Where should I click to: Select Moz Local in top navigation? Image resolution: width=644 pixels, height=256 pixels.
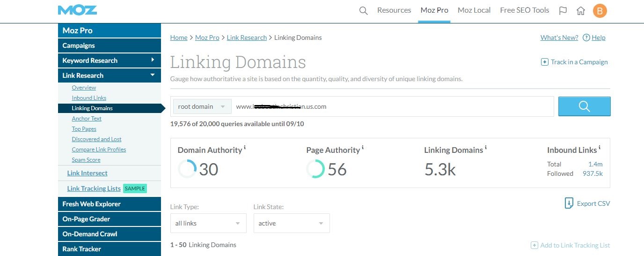[x=474, y=10]
